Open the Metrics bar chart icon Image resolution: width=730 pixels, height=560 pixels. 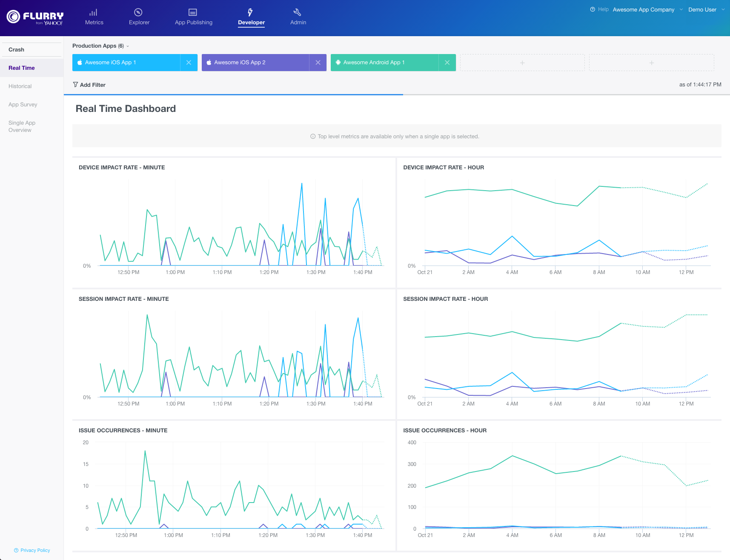94,12
